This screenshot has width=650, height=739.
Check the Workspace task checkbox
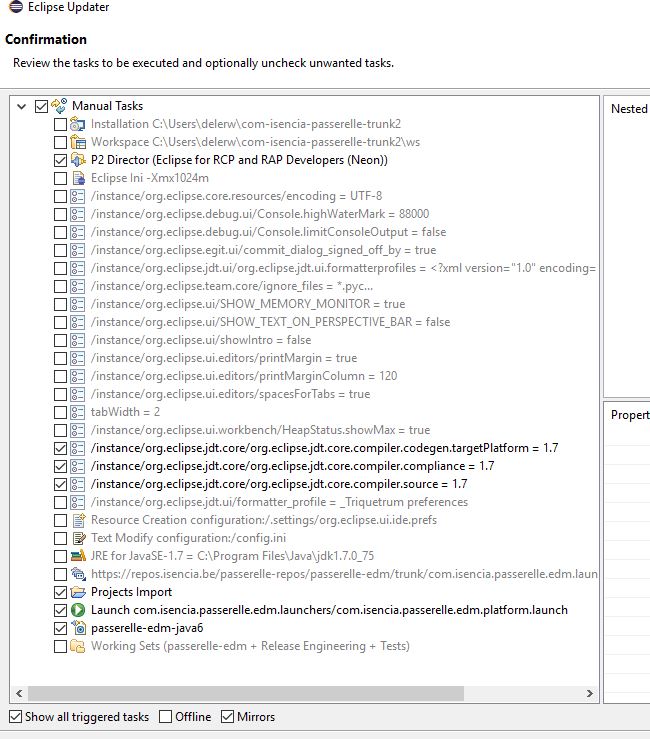click(60, 143)
